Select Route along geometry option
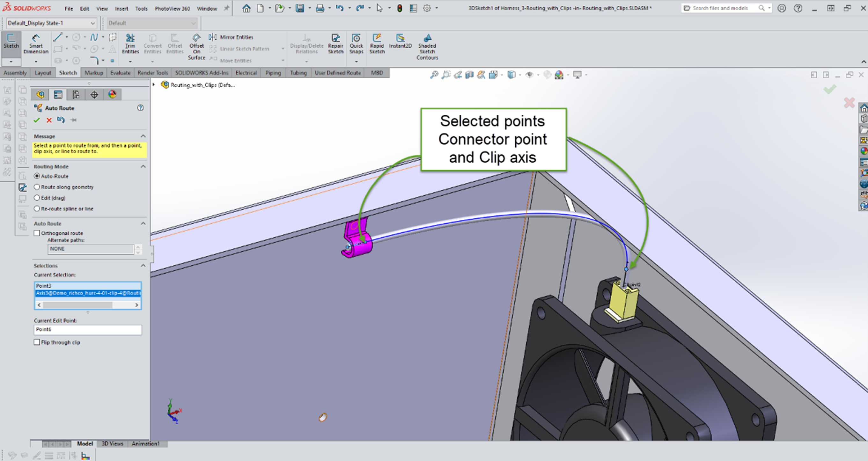Viewport: 868px width, 461px height. point(37,187)
